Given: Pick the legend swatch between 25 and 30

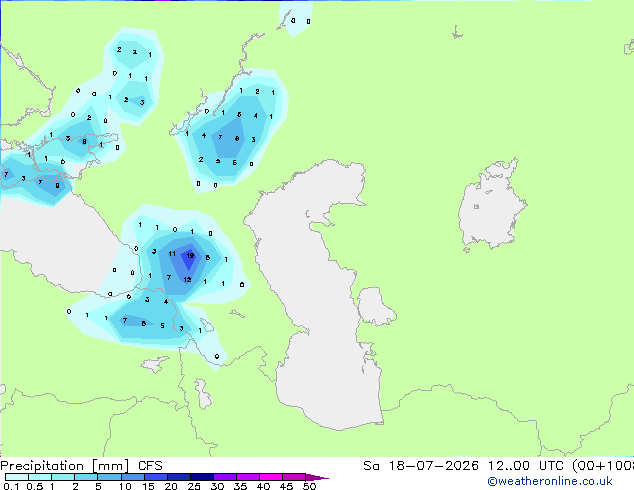Looking at the screenshot, I should pyautogui.click(x=202, y=477).
